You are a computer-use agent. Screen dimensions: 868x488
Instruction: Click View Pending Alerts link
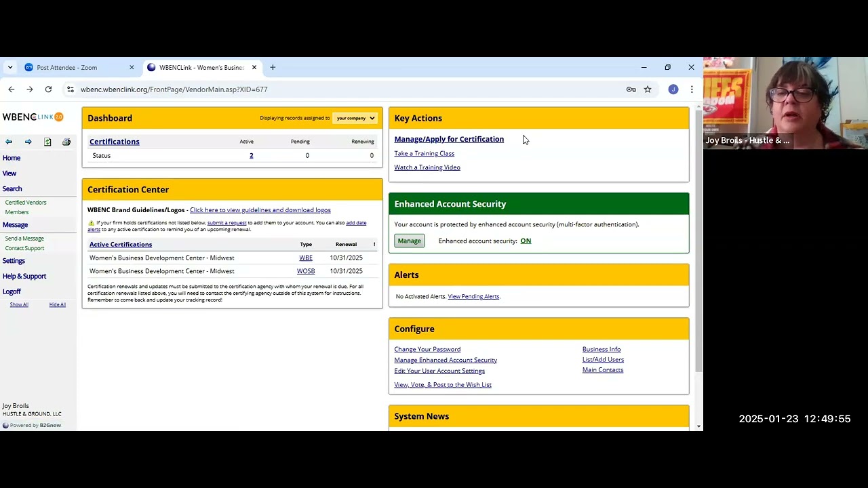(473, 297)
